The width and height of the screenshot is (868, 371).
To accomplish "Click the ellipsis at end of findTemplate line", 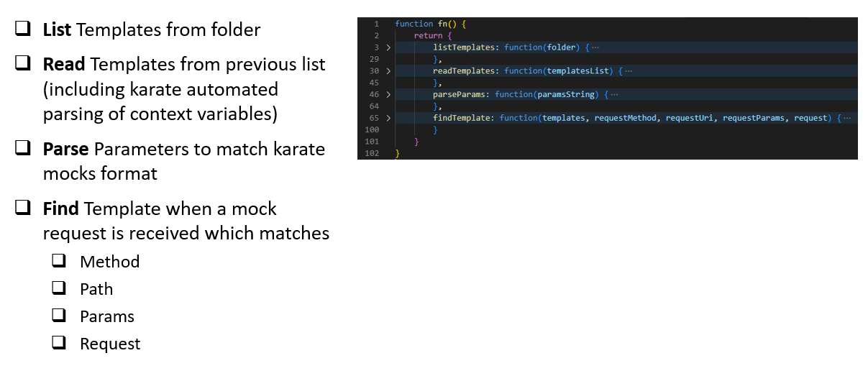I will (846, 118).
